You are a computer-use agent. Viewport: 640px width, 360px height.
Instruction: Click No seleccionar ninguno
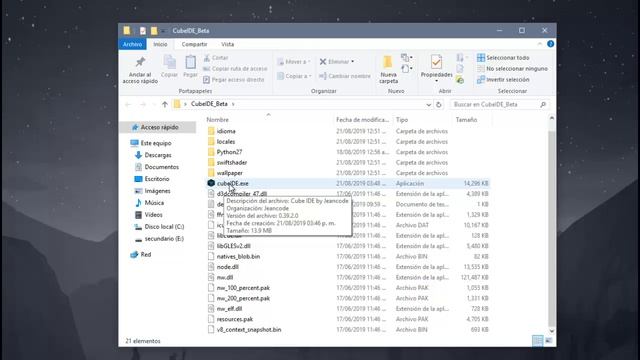coord(512,69)
